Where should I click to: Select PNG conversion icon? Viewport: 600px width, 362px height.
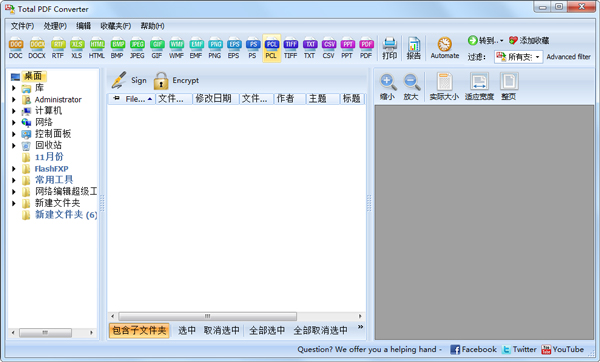tap(215, 49)
